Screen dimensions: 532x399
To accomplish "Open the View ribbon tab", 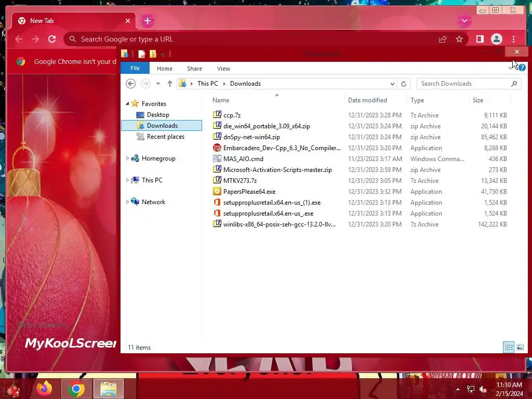I will point(223,69).
